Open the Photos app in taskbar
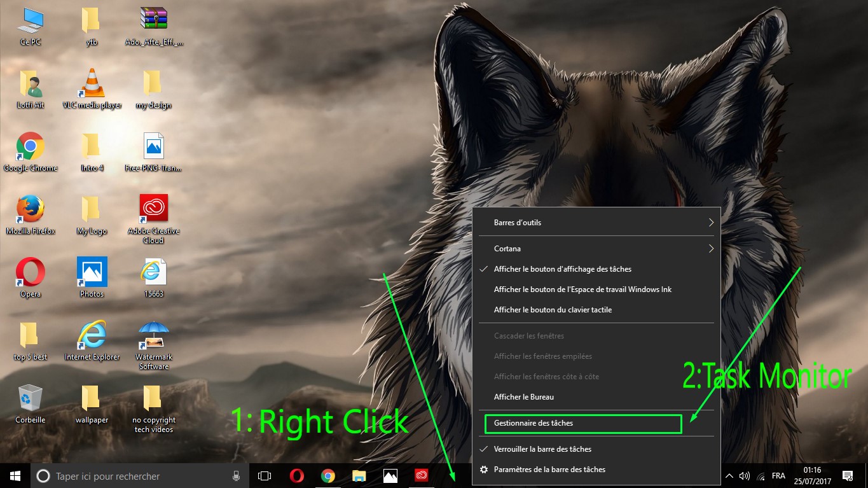 (390, 475)
